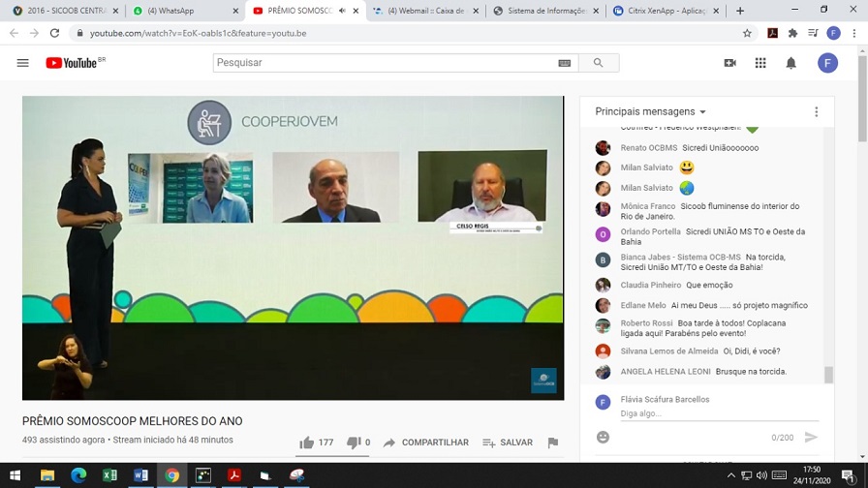This screenshot has width=868, height=488.
Task: Open the live chat three-dot options menu
Action: pos(816,111)
